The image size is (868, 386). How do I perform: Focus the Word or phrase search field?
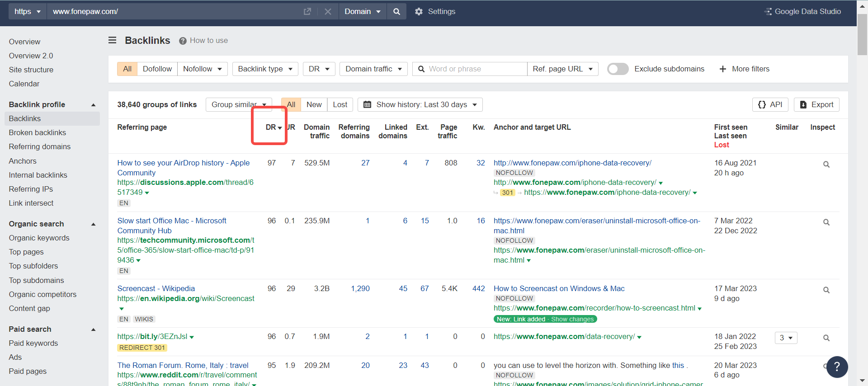(x=470, y=69)
